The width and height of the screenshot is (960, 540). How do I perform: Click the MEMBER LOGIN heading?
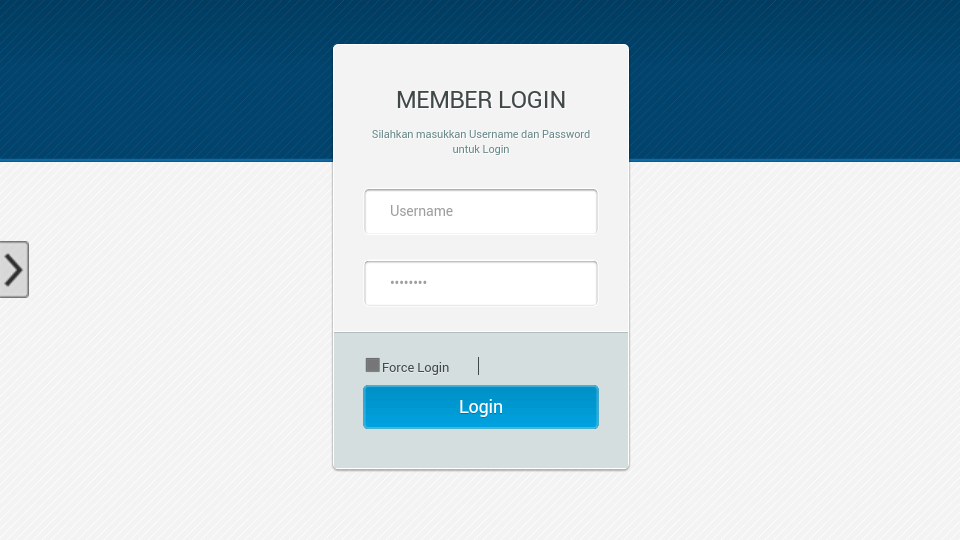pyautogui.click(x=481, y=100)
